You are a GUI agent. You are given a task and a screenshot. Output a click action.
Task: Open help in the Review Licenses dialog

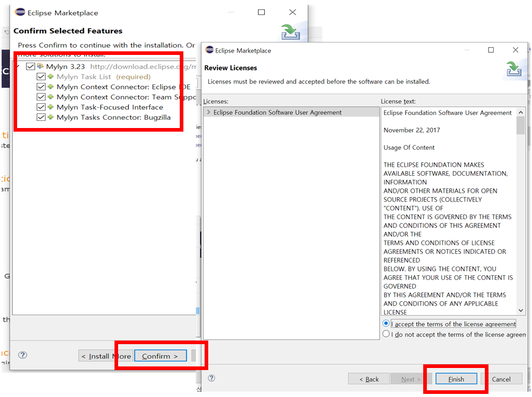pos(211,378)
